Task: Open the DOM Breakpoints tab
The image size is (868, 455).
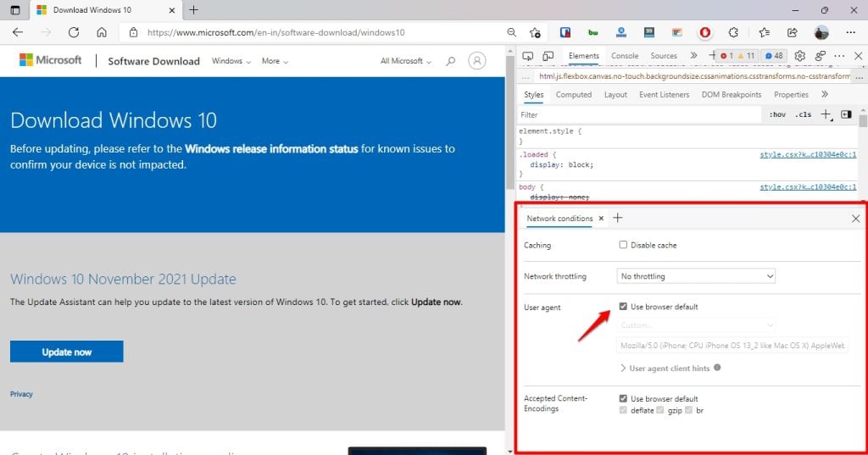Action: [732, 95]
